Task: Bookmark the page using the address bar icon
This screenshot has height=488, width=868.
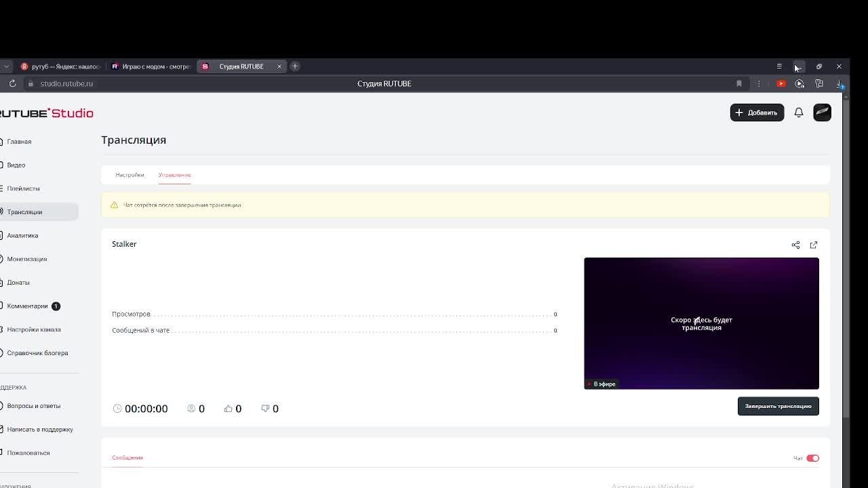Action: [739, 83]
